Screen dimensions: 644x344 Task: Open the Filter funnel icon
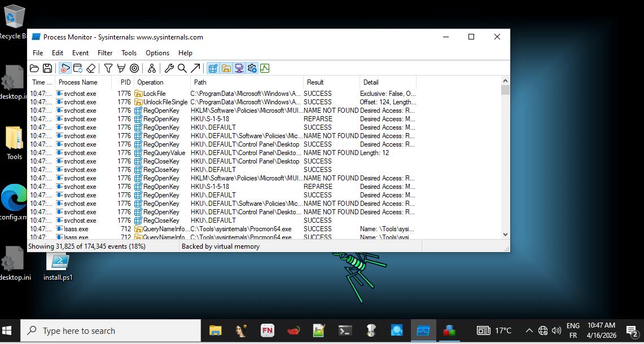pyautogui.click(x=108, y=68)
